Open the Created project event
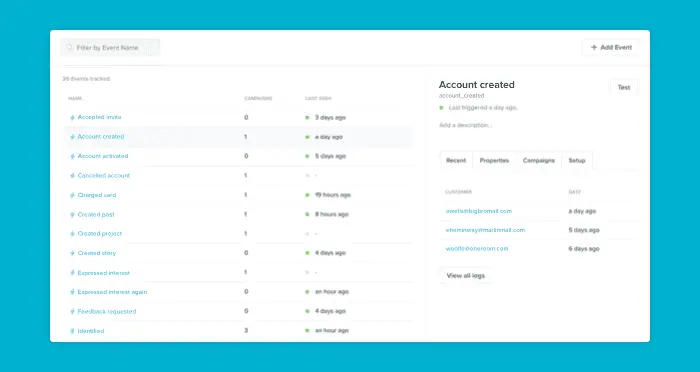 tap(100, 234)
